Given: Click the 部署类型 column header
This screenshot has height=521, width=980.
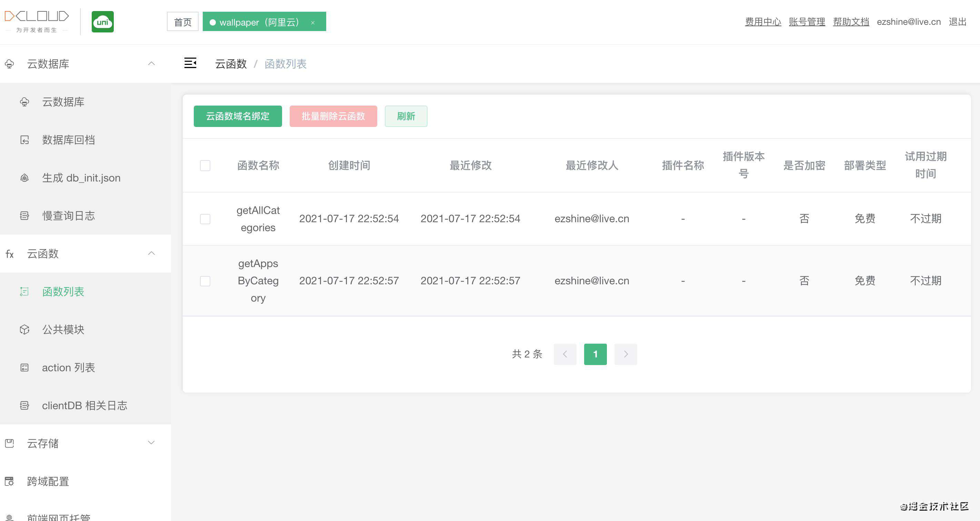Looking at the screenshot, I should 865,166.
